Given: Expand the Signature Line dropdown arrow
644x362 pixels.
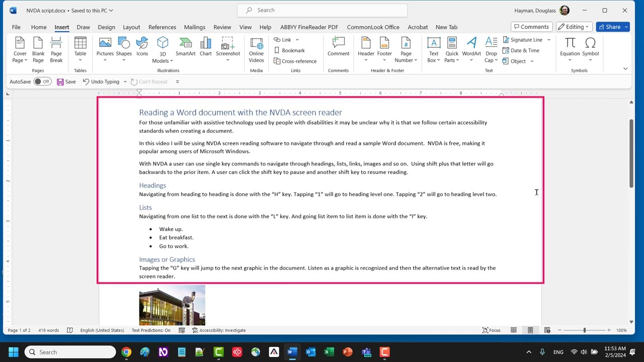Looking at the screenshot, I should pyautogui.click(x=548, y=40).
